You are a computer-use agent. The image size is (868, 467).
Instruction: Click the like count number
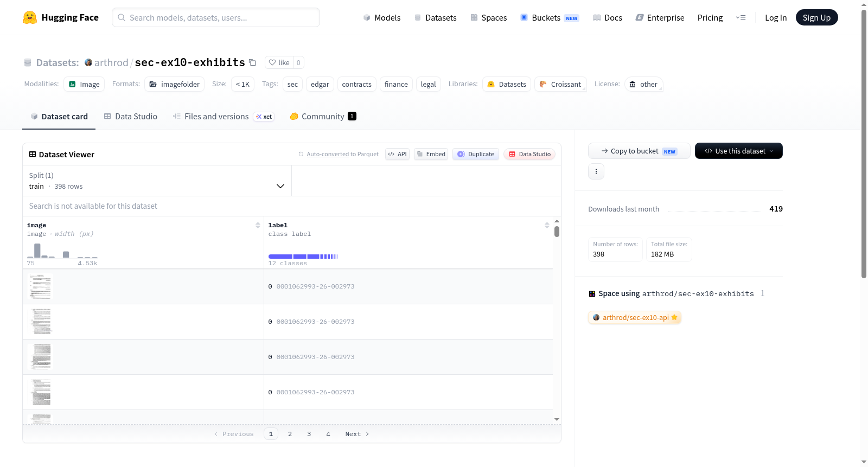point(298,62)
